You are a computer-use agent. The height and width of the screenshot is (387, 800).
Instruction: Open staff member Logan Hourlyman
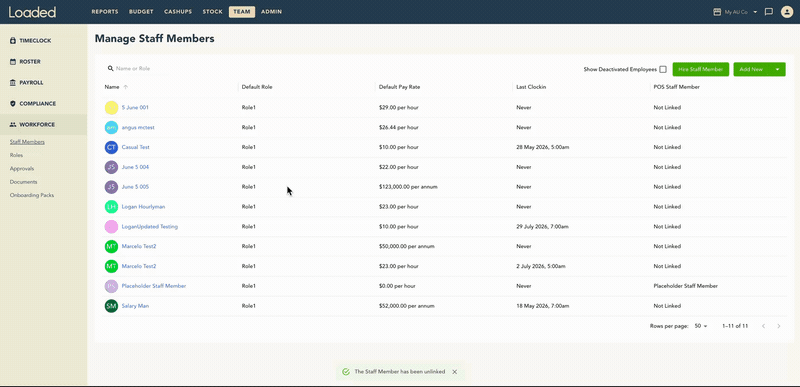click(x=143, y=207)
